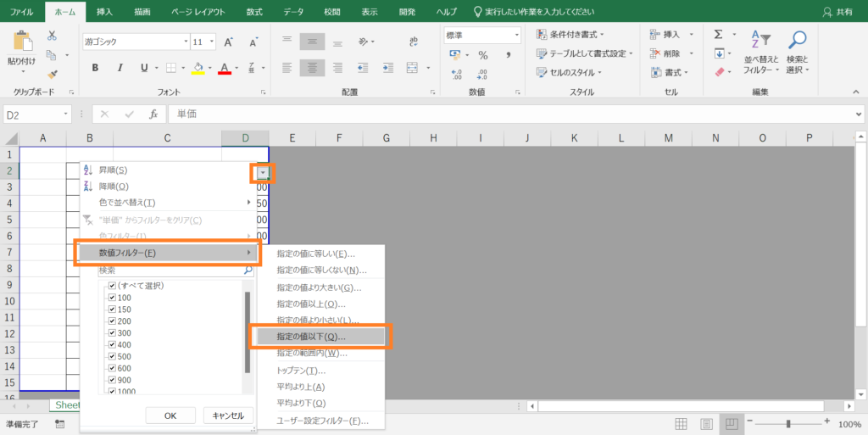868x435 pixels.
Task: Open the Data (データ) ribbon tab
Action: click(293, 12)
